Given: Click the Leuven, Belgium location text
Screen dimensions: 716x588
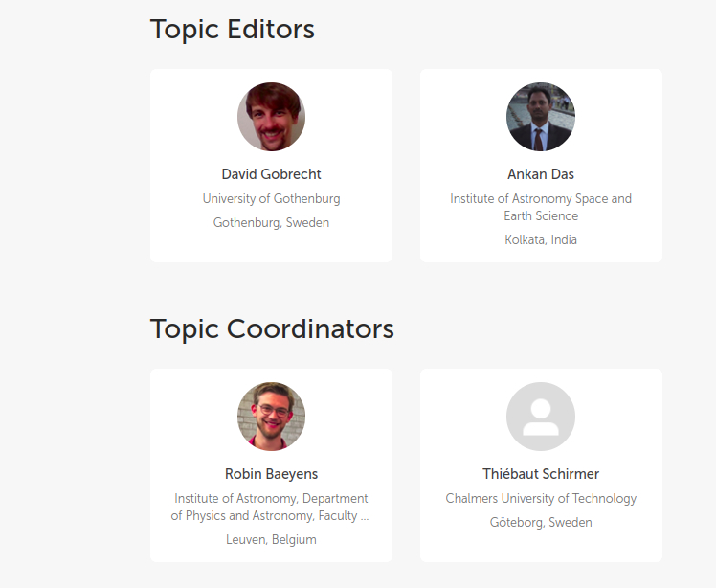Looking at the screenshot, I should coord(271,540).
